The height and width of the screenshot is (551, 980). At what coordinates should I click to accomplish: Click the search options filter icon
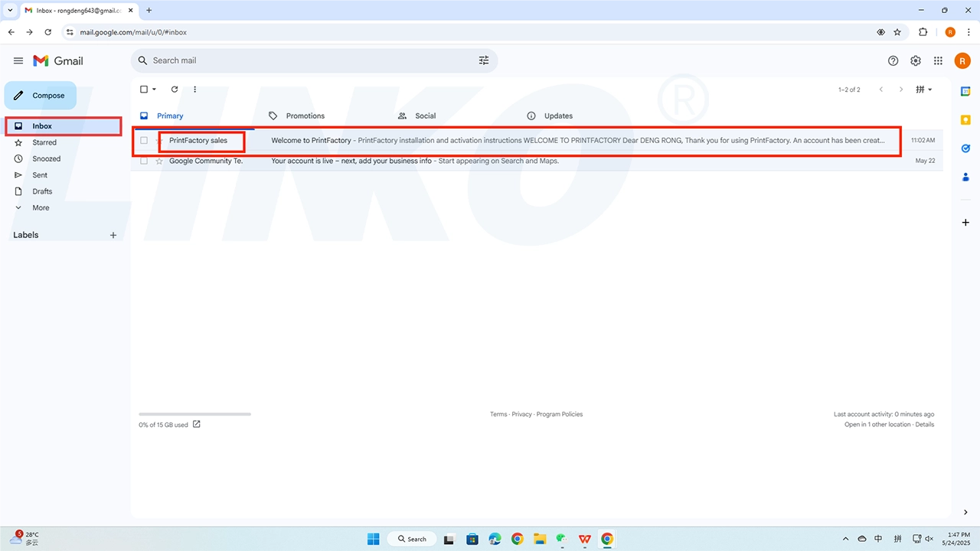(x=484, y=60)
